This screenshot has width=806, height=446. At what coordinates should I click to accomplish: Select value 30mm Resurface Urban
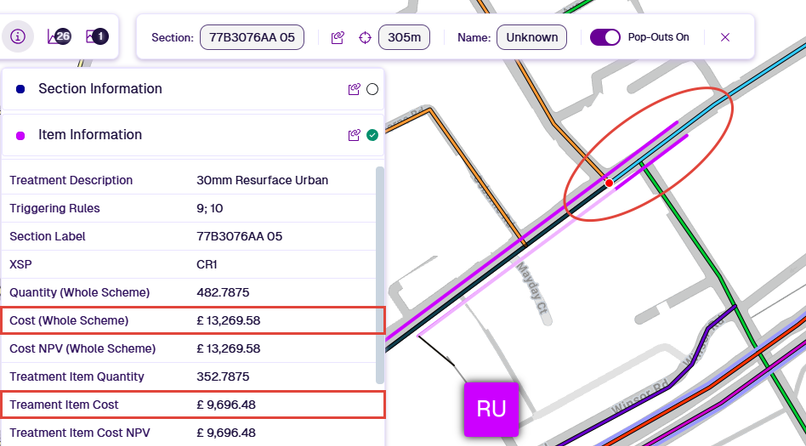pos(262,180)
